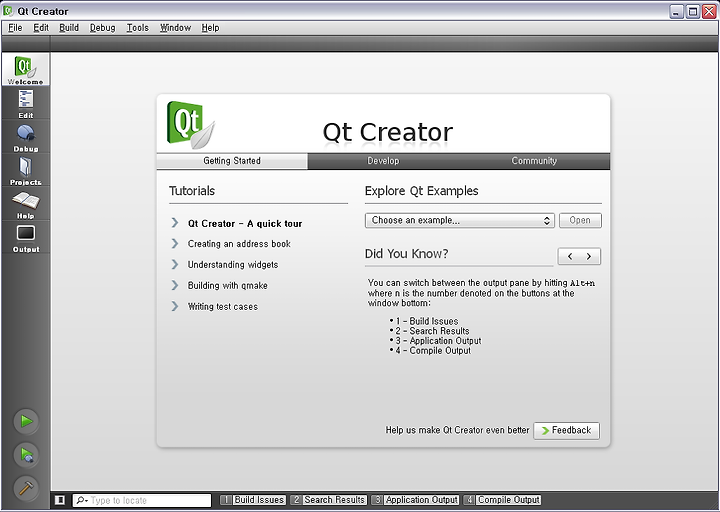The height and width of the screenshot is (512, 720).
Task: Minimize the Qt Creator window
Action: [676, 11]
